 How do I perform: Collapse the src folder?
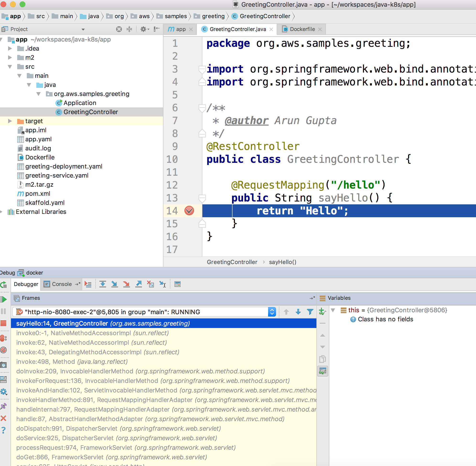click(10, 67)
